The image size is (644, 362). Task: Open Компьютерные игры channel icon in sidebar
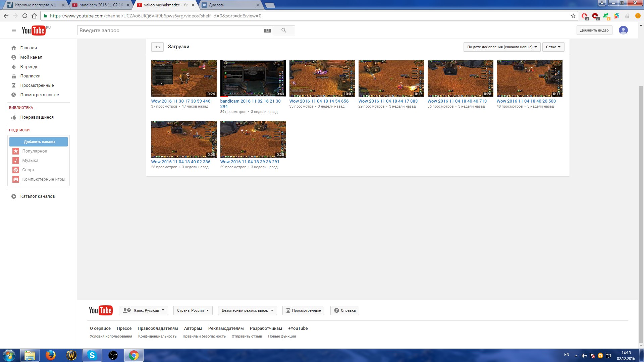pos(16,179)
